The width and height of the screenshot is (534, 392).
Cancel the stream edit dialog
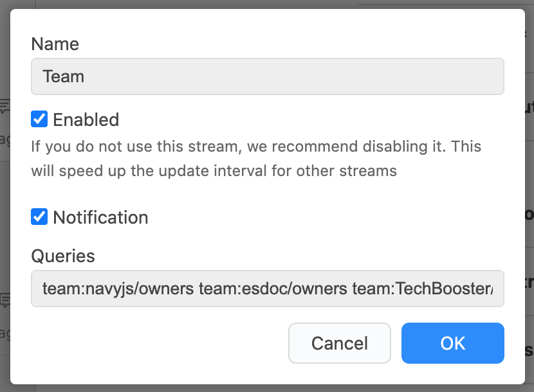340,343
